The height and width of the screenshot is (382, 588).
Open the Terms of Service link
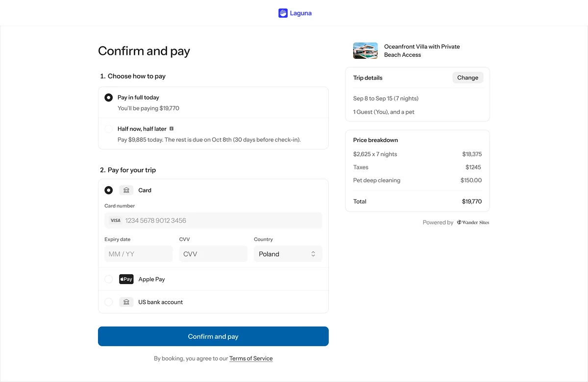pyautogui.click(x=251, y=358)
